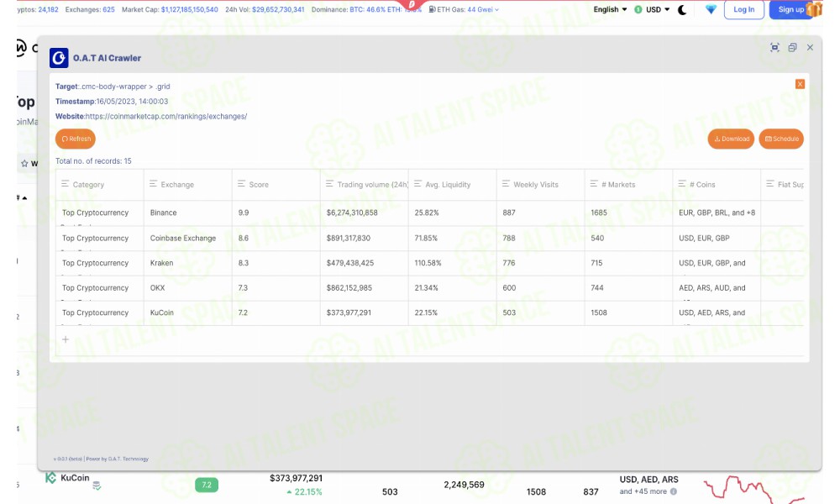Click the 24h Vol value in the top bar
The width and height of the screenshot is (840, 504).
tap(278, 9)
